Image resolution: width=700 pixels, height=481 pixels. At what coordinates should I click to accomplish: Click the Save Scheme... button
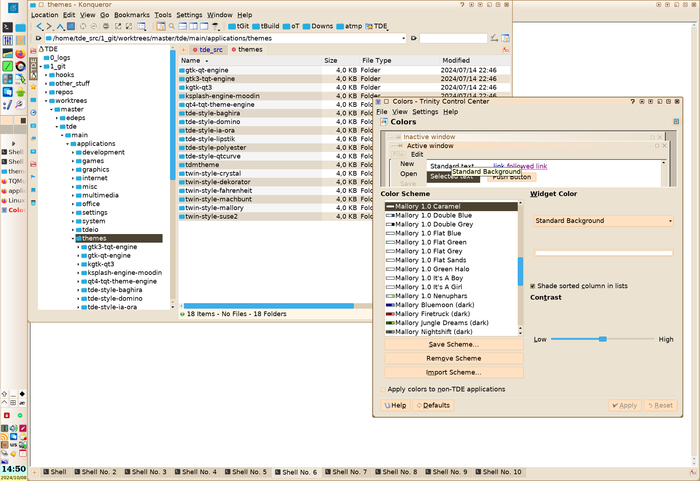tap(453, 344)
